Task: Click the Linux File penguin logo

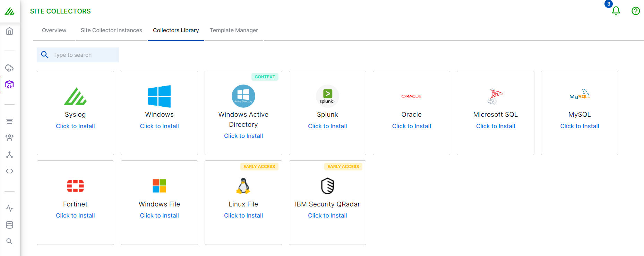Action: coord(243,186)
